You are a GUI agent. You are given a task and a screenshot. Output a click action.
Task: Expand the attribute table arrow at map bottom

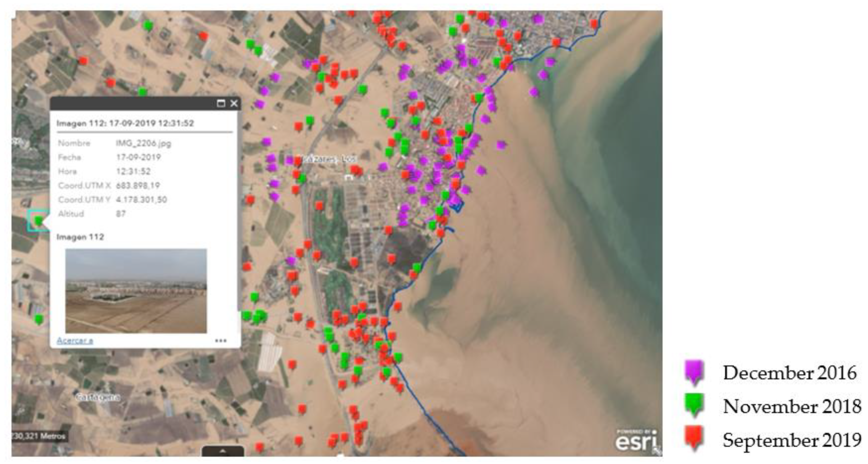coord(223,451)
